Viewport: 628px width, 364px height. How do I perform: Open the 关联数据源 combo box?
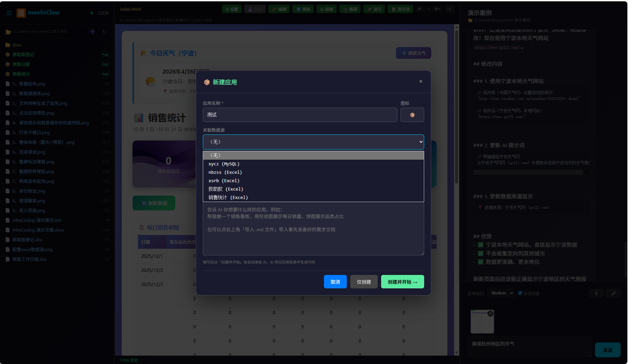(313, 142)
